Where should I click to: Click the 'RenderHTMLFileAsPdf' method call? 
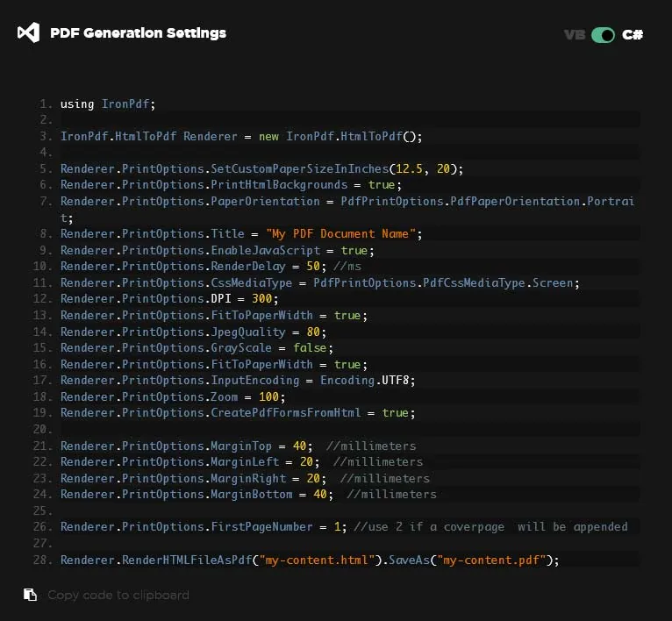coord(187,560)
